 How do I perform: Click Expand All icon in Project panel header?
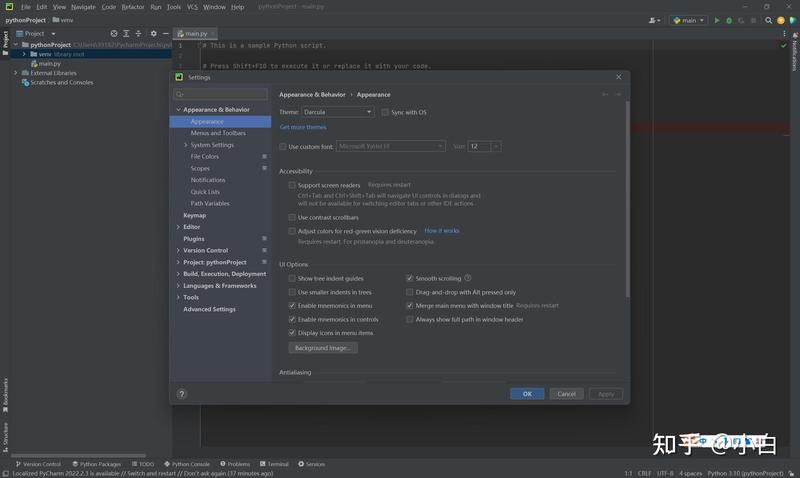(126, 34)
